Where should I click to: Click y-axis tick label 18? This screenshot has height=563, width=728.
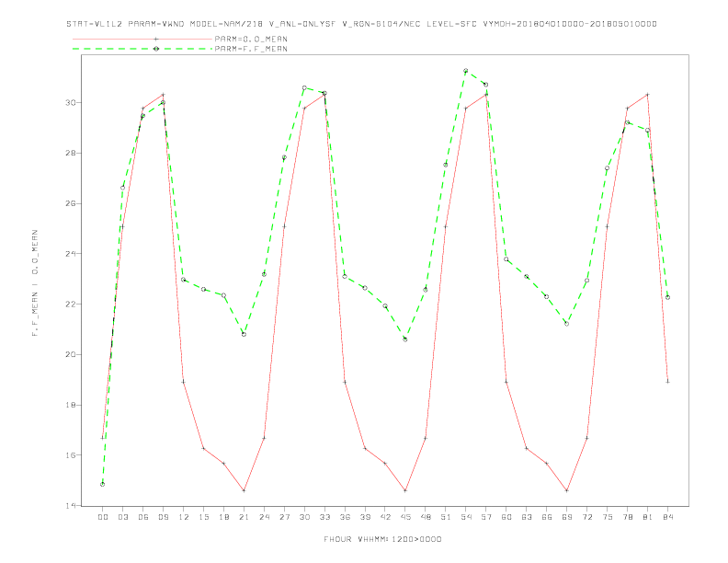(72, 405)
